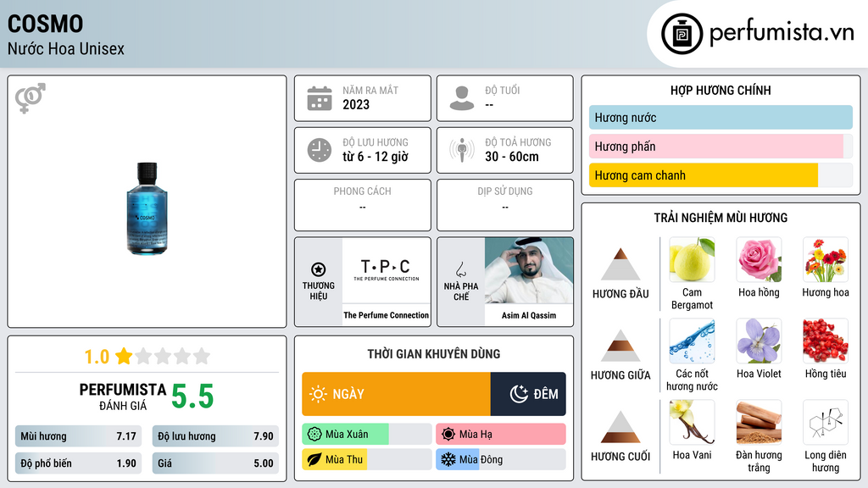Click the Hoa Violet note image

(759, 341)
